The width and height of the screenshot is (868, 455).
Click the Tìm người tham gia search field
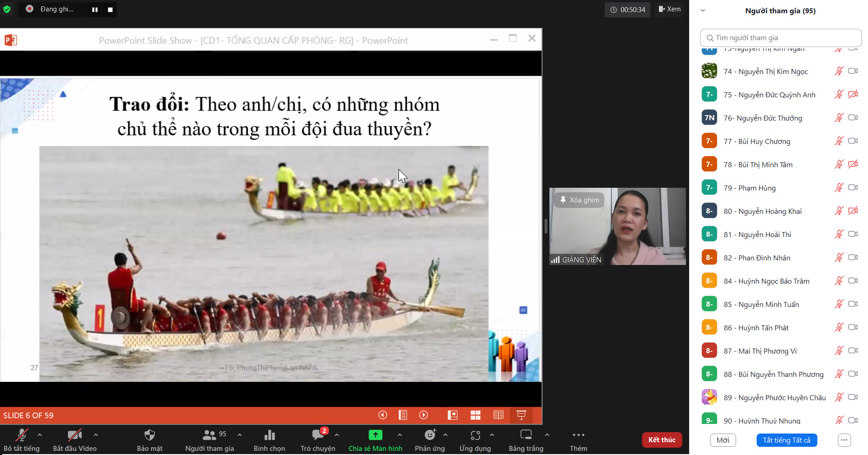[x=780, y=38]
